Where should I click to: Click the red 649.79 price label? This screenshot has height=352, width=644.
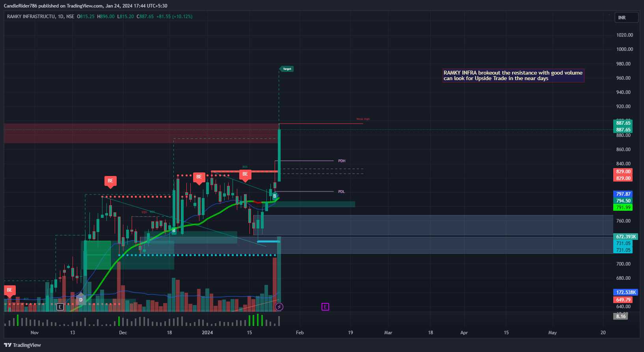pos(624,300)
